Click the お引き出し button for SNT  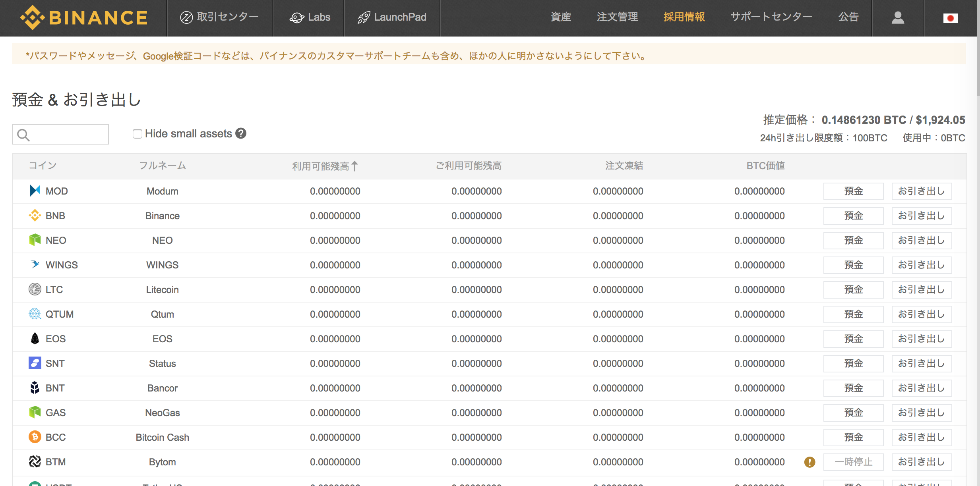(x=922, y=364)
